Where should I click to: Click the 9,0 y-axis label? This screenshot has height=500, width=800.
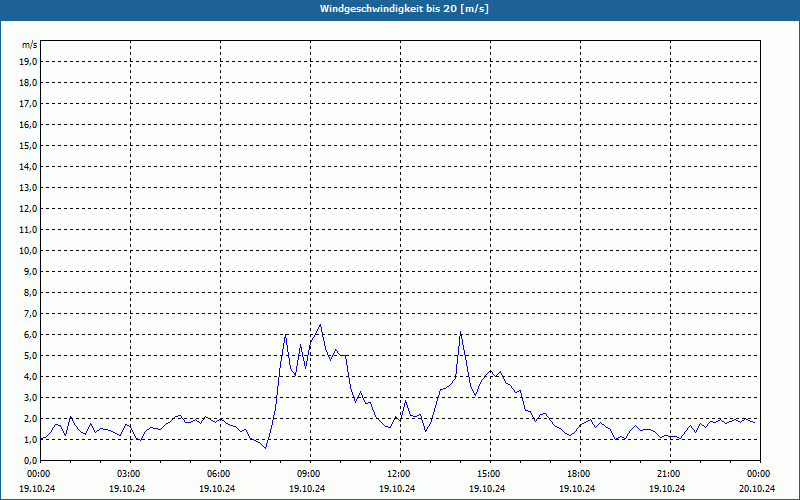pos(30,271)
